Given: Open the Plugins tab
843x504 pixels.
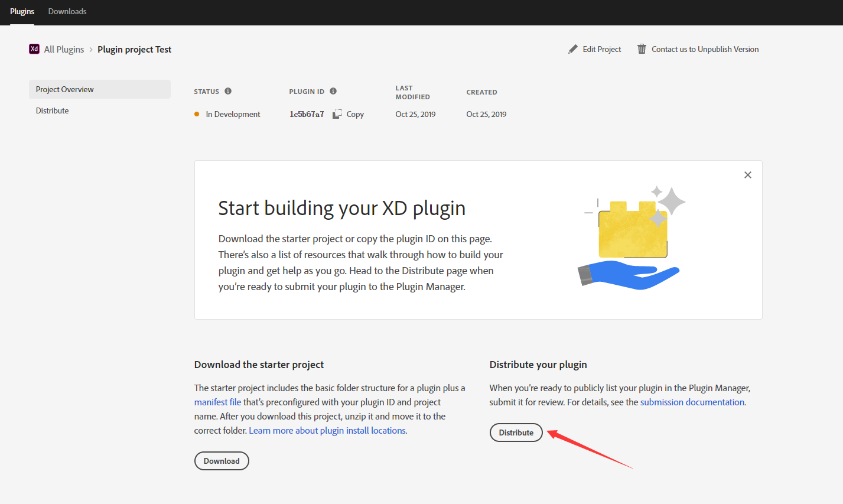Looking at the screenshot, I should [x=22, y=11].
